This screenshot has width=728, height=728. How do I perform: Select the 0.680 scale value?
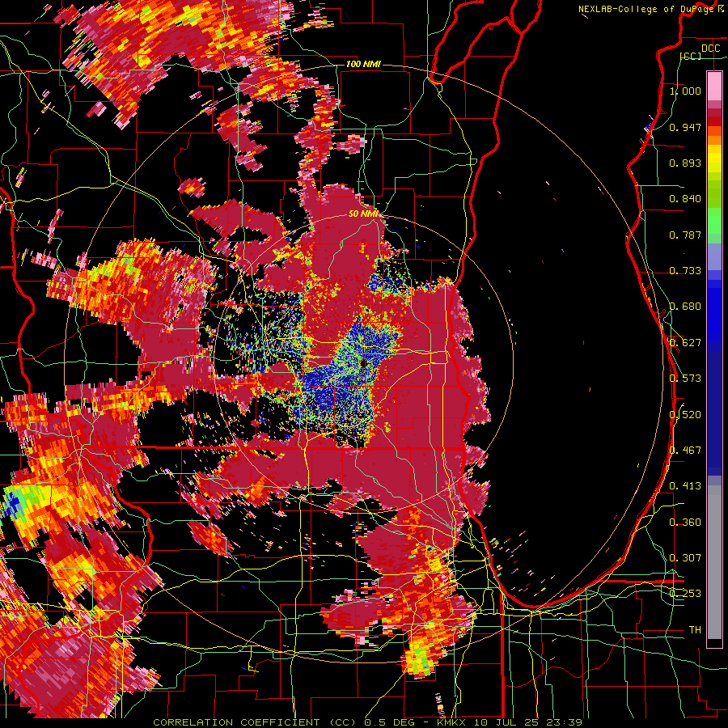click(685, 307)
